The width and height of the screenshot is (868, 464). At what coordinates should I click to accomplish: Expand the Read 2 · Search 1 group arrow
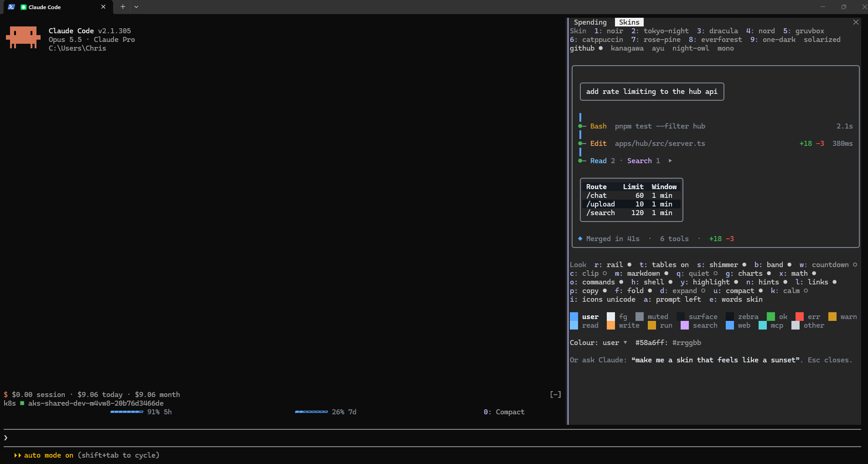point(670,160)
